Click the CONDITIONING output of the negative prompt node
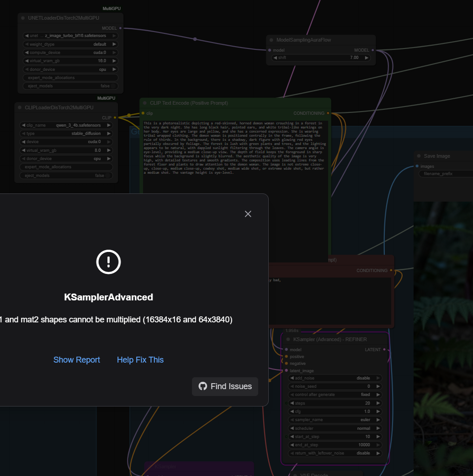 391,270
